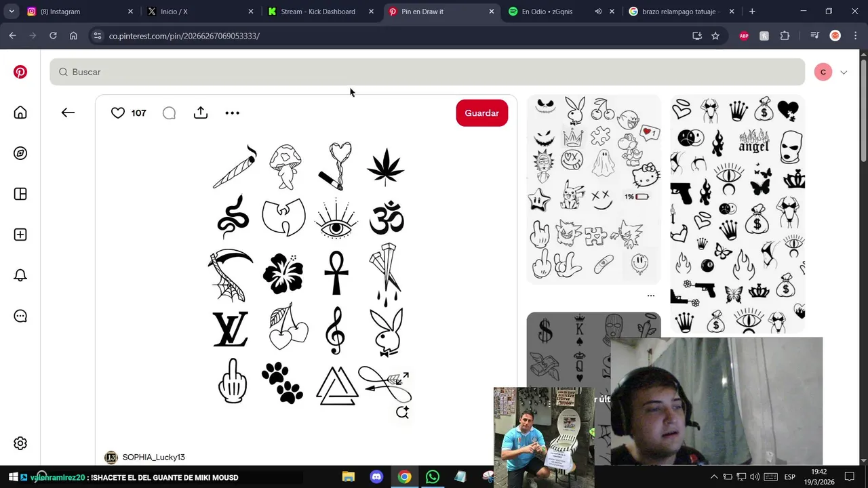This screenshot has height=488, width=868.
Task: Open the Chrome profile avatar
Action: pyautogui.click(x=835, y=36)
